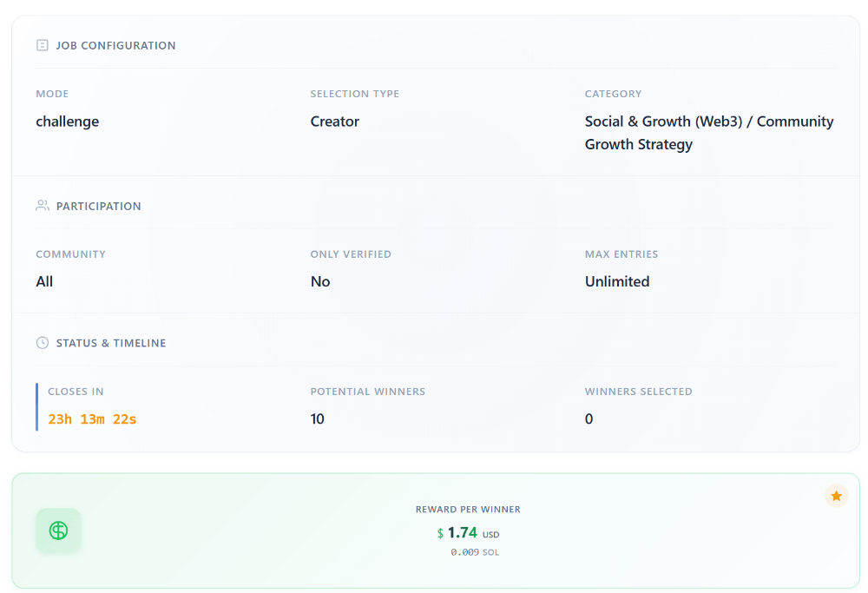
Task: Click the Participation people icon
Action: click(x=43, y=206)
